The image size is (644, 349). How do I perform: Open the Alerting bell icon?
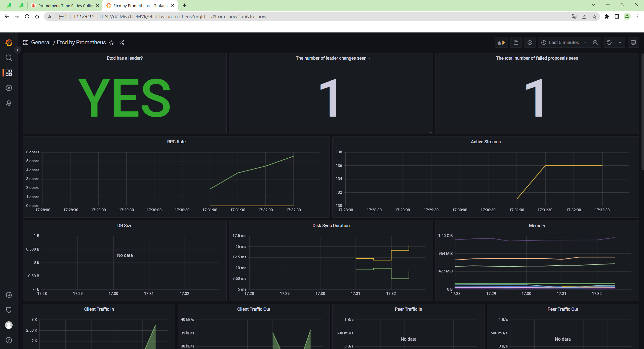pos(9,103)
